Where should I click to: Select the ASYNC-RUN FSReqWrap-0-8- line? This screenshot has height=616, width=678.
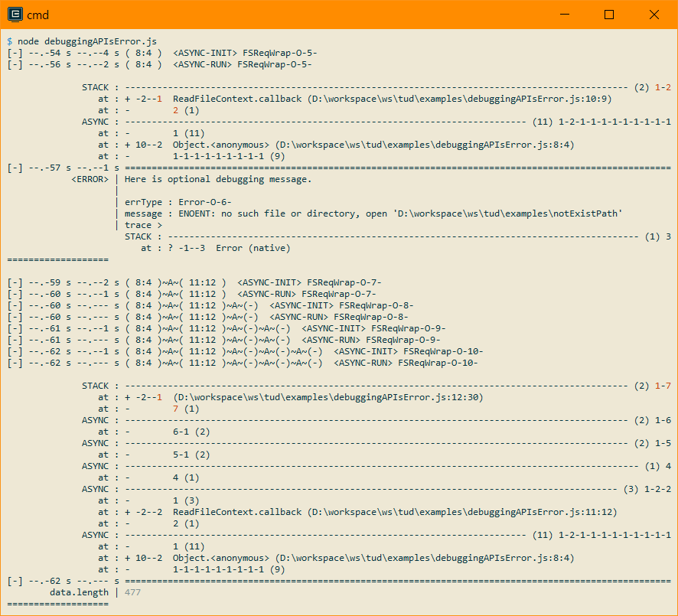pyautogui.click(x=207, y=317)
